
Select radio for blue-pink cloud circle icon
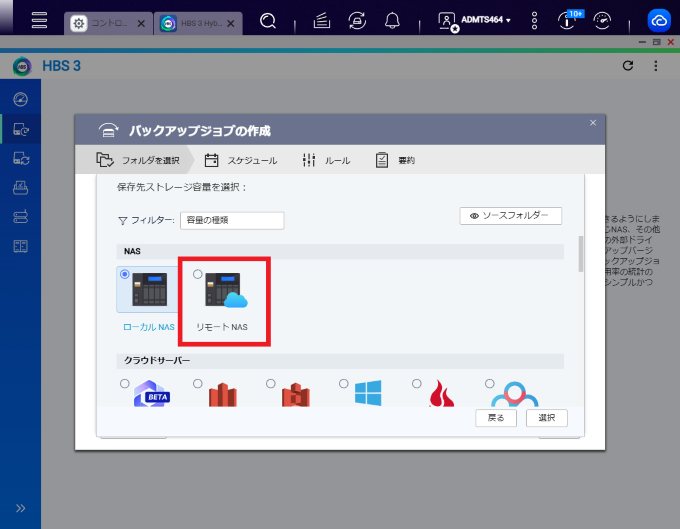(x=490, y=383)
